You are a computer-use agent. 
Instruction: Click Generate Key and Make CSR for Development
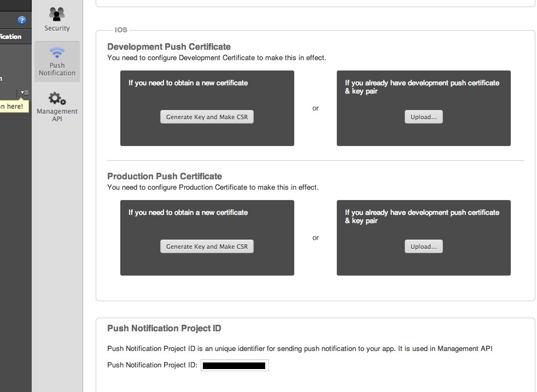click(207, 117)
